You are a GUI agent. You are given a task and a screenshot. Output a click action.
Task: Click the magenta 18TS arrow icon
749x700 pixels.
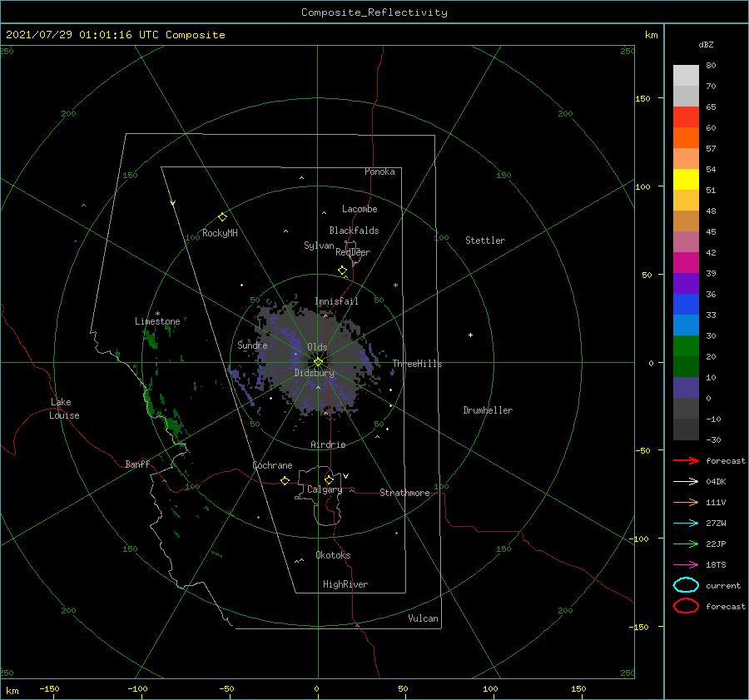coord(686,565)
